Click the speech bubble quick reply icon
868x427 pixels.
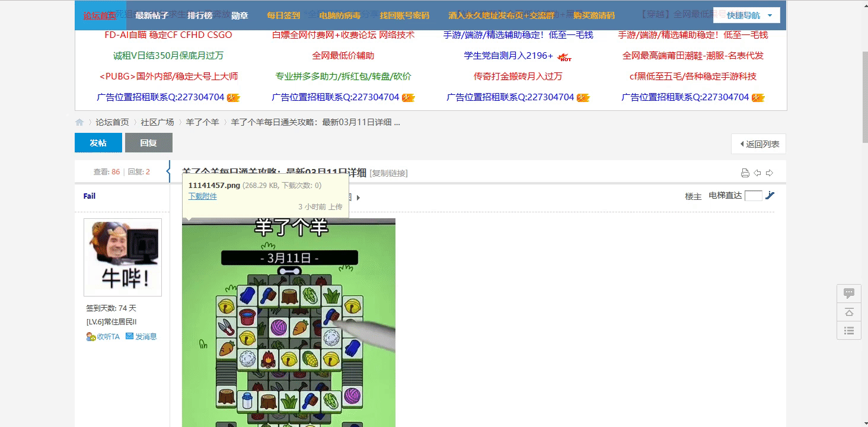click(x=848, y=294)
